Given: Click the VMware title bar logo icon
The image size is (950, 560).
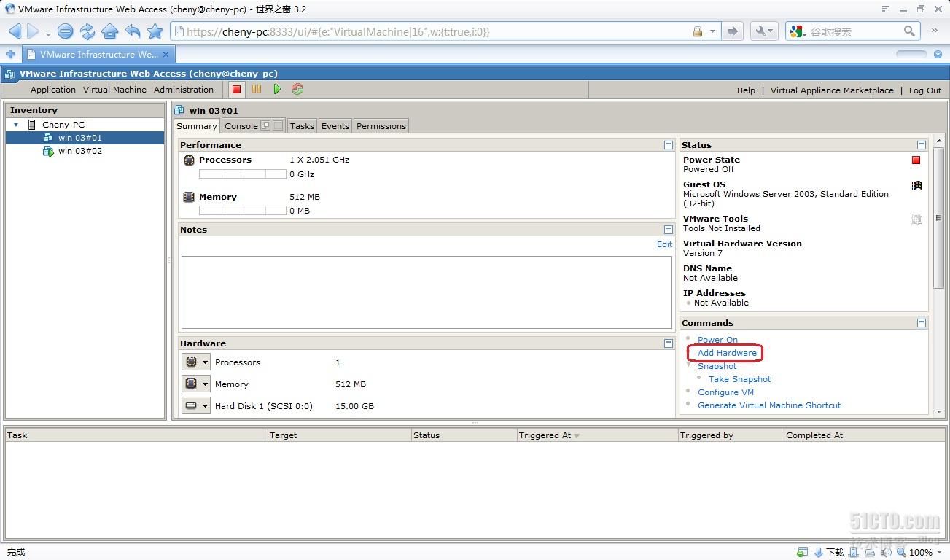Looking at the screenshot, I should (9, 74).
